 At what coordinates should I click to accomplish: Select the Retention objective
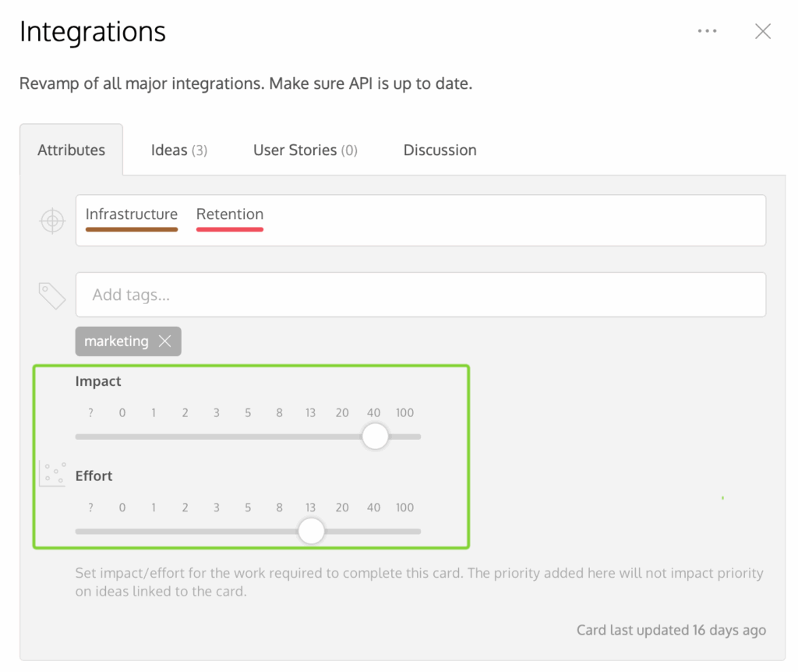(x=230, y=219)
